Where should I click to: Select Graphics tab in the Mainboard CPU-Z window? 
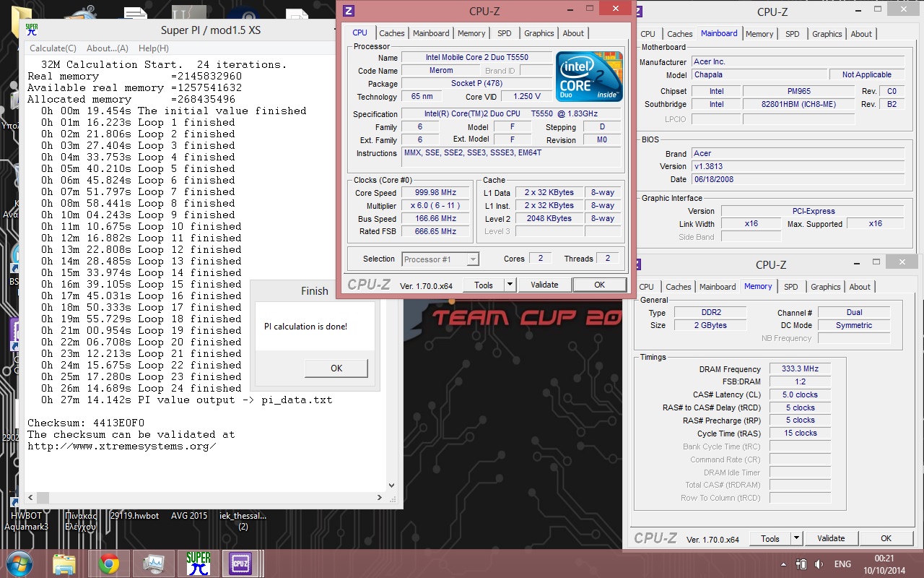pos(827,34)
